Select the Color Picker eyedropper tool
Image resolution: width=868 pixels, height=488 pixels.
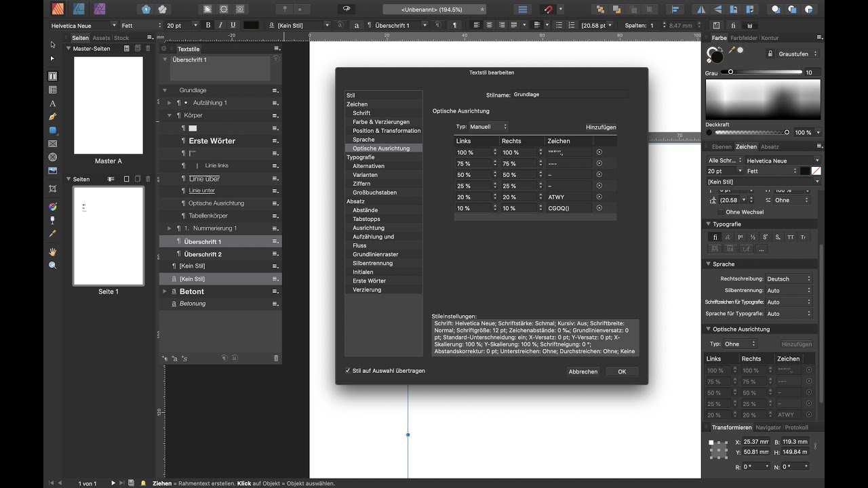point(53,233)
